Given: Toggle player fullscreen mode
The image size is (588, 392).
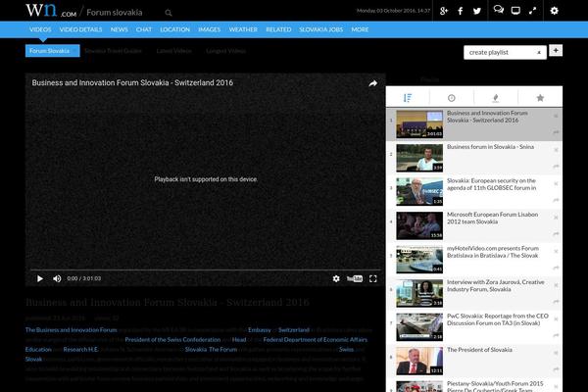Looking at the screenshot, I should (x=372, y=278).
